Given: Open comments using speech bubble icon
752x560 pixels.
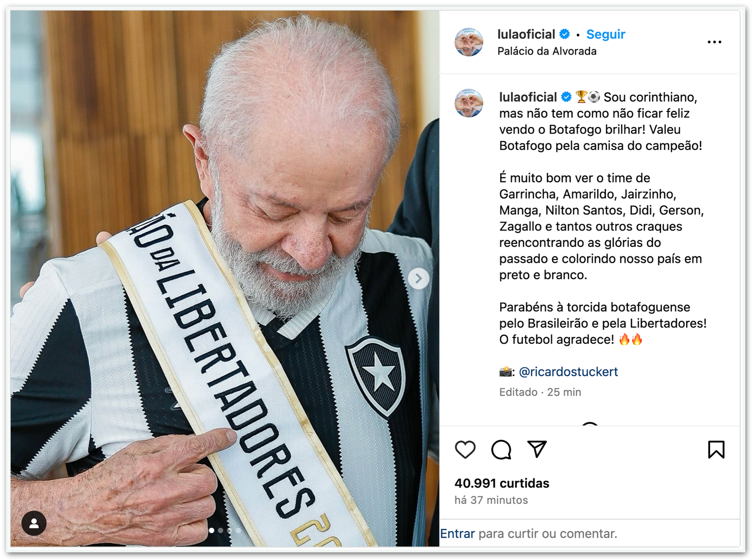Looking at the screenshot, I should coord(501,450).
